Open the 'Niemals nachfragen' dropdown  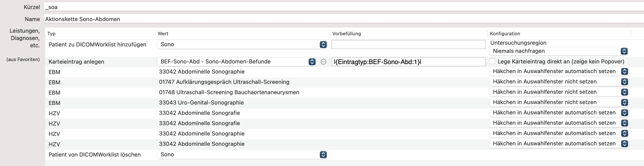coord(559,51)
